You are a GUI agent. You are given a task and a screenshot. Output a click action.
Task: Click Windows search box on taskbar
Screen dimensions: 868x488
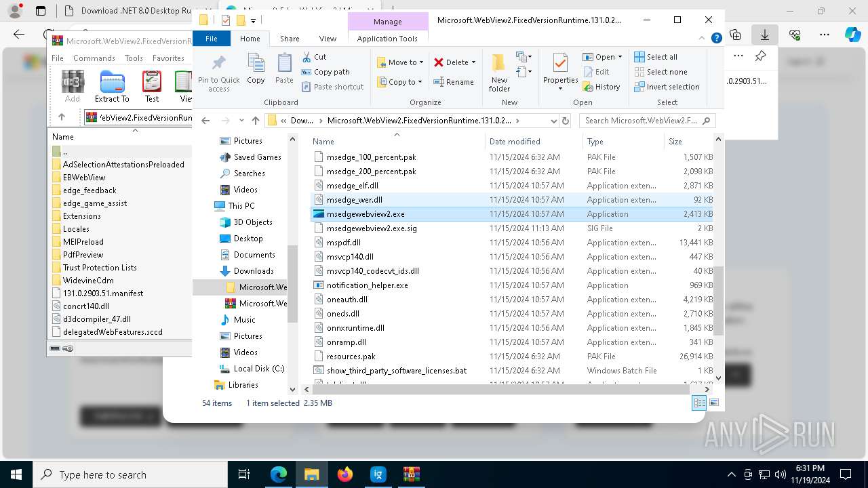129,474
